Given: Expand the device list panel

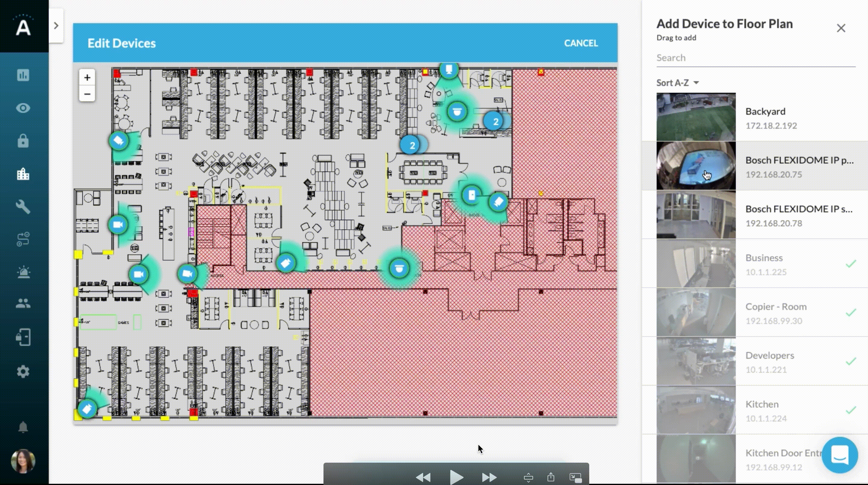Looking at the screenshot, I should tap(56, 25).
